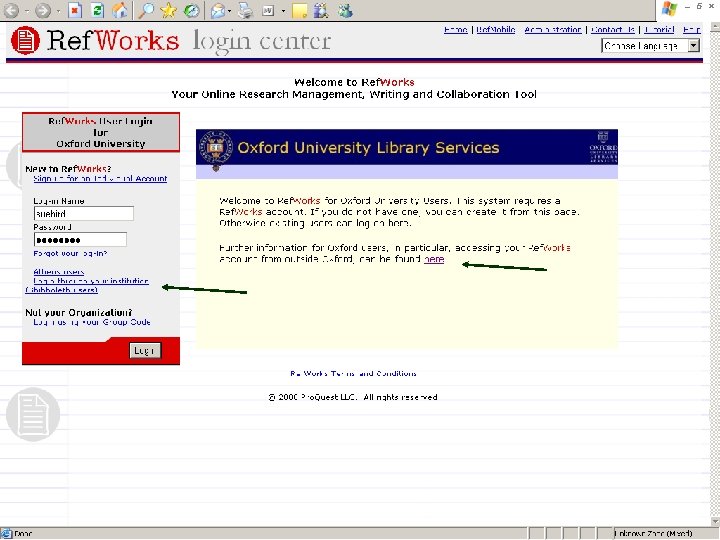Click into the Log-in Name field
The height and width of the screenshot is (540, 720).
84,214
